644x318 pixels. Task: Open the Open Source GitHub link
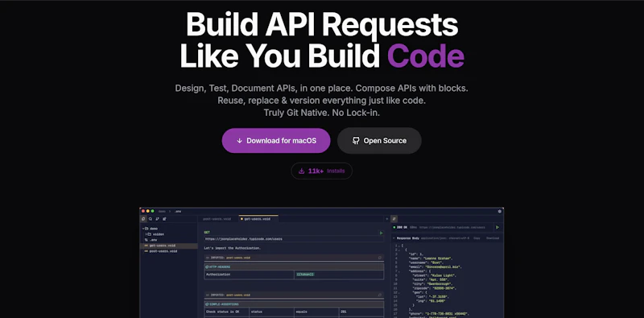tap(379, 141)
